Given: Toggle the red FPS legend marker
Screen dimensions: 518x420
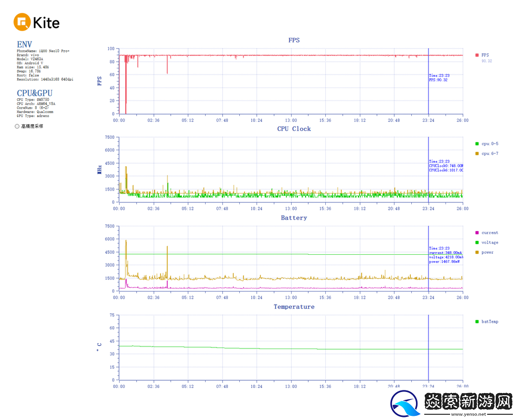Looking at the screenshot, I should [x=477, y=55].
